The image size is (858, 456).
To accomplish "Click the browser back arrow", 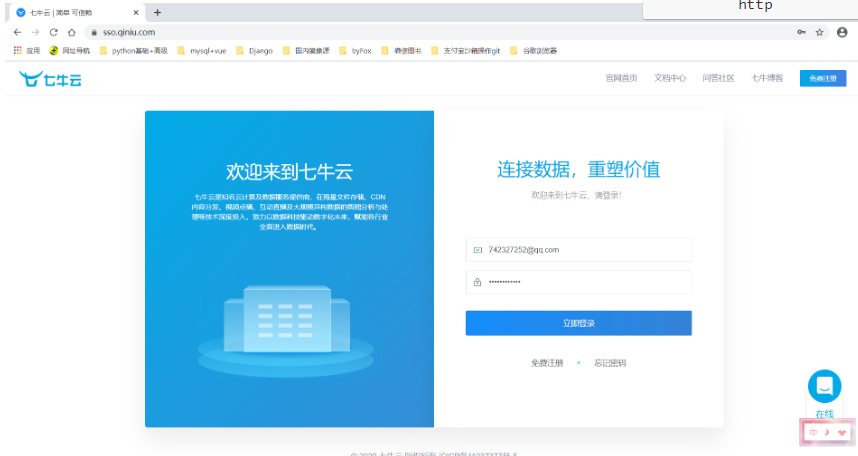I will [18, 32].
